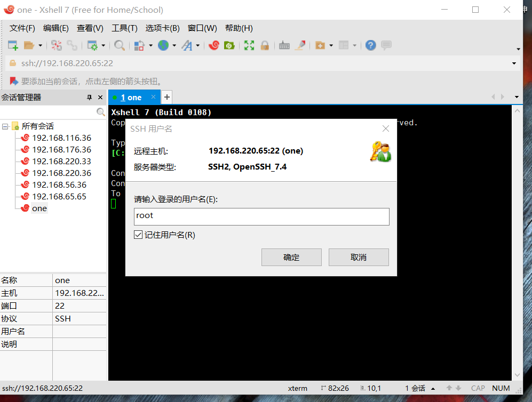Screen dimensions: 532x402
Task: Click the 确定 button
Action: [x=291, y=258]
